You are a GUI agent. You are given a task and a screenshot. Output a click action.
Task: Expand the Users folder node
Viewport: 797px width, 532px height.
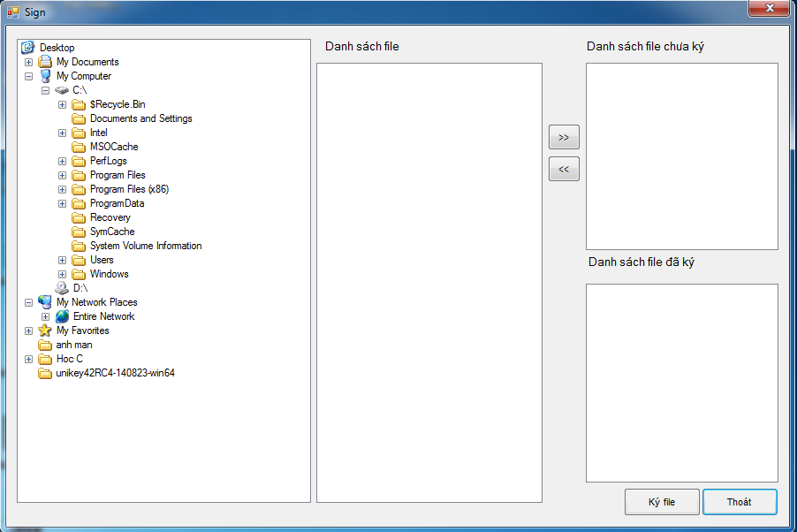(62, 260)
